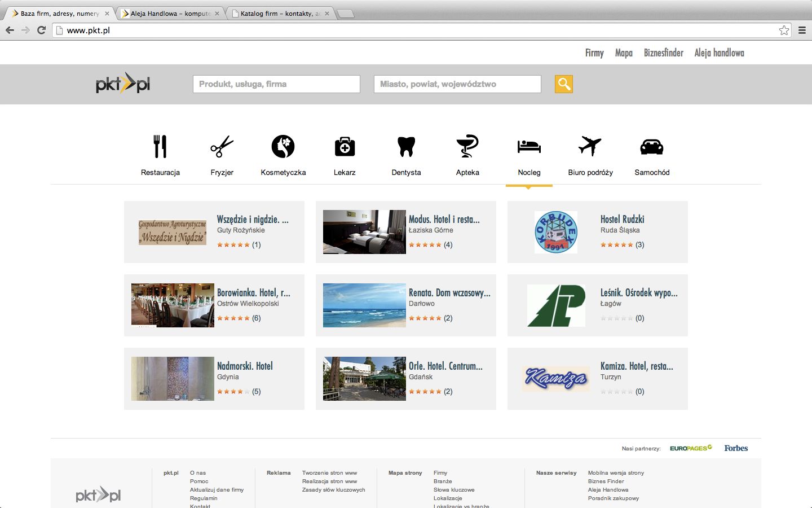Reload the page with the refresh icon
Viewport: 812px width, 508px height.
pyautogui.click(x=41, y=30)
